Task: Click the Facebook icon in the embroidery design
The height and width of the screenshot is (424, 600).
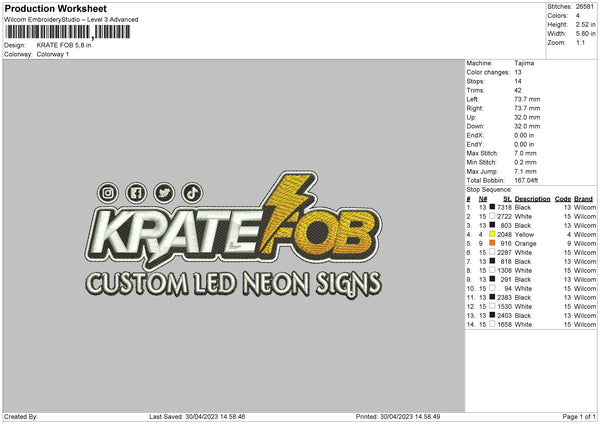Action: [x=136, y=193]
